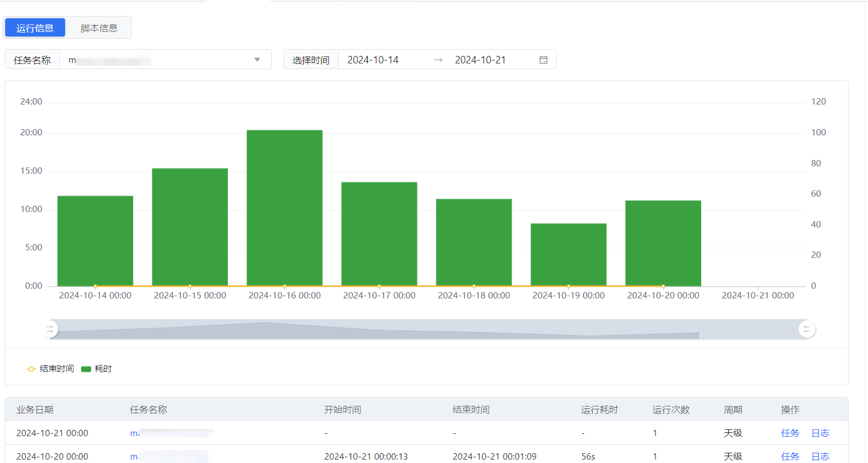Click the 56s run duration cell
This screenshot has height=463, width=868.
(588, 457)
